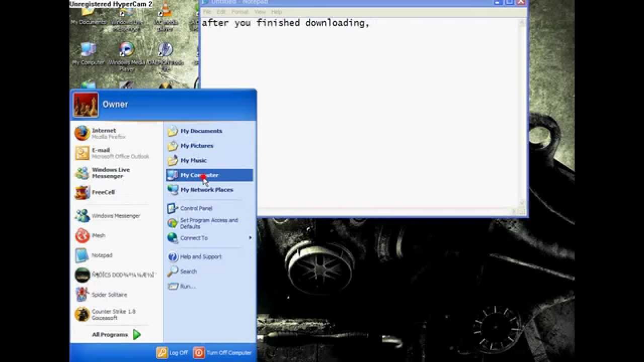The image size is (644, 362).
Task: Open Help and Support
Action: tap(209, 257)
